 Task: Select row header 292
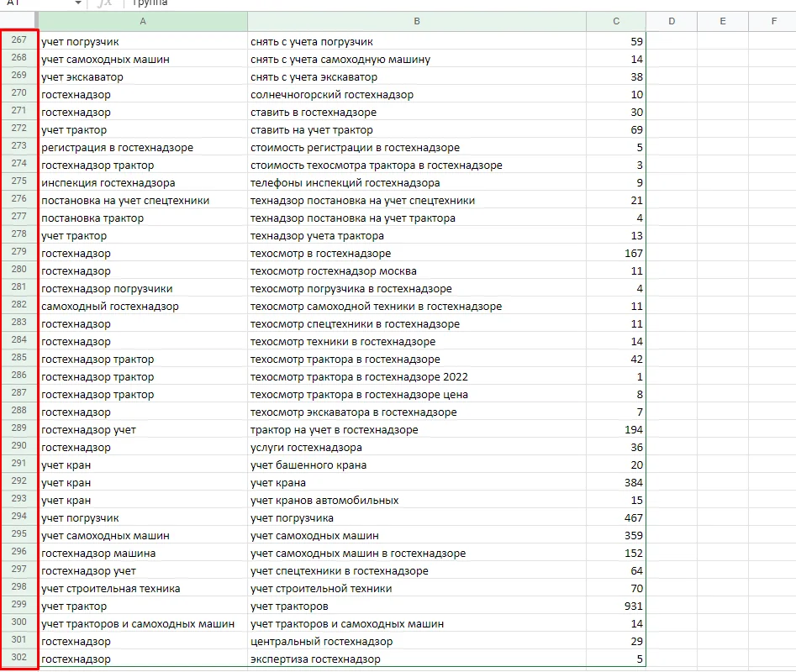(18, 480)
